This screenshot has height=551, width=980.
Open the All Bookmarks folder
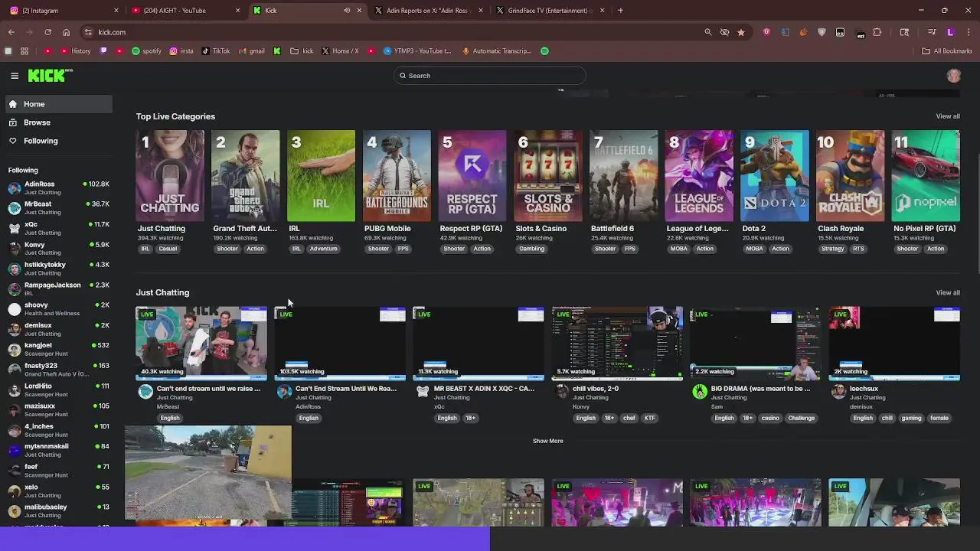coord(947,51)
